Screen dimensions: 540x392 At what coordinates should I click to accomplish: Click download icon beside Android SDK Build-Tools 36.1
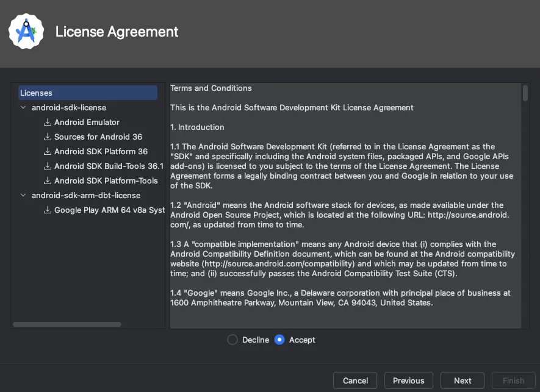pyautogui.click(x=48, y=166)
